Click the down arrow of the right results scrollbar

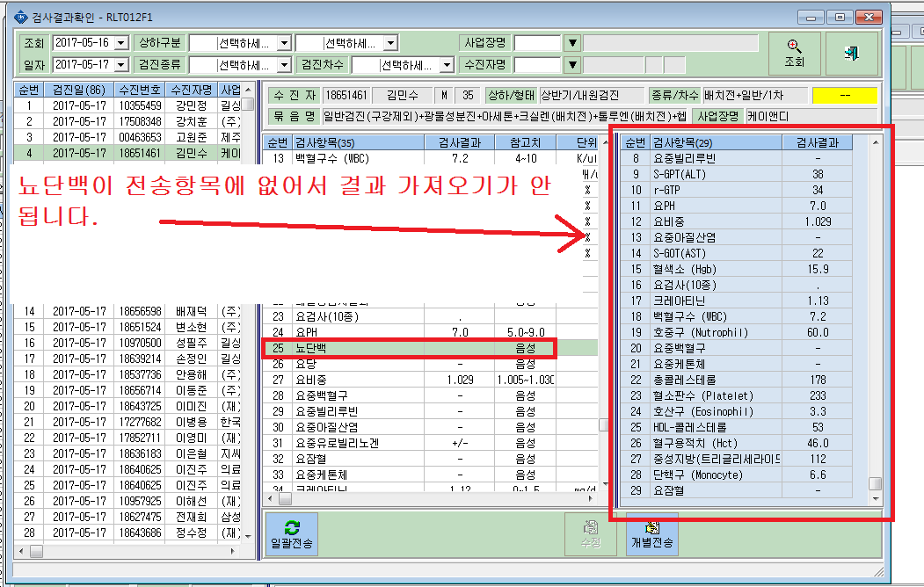point(875,498)
